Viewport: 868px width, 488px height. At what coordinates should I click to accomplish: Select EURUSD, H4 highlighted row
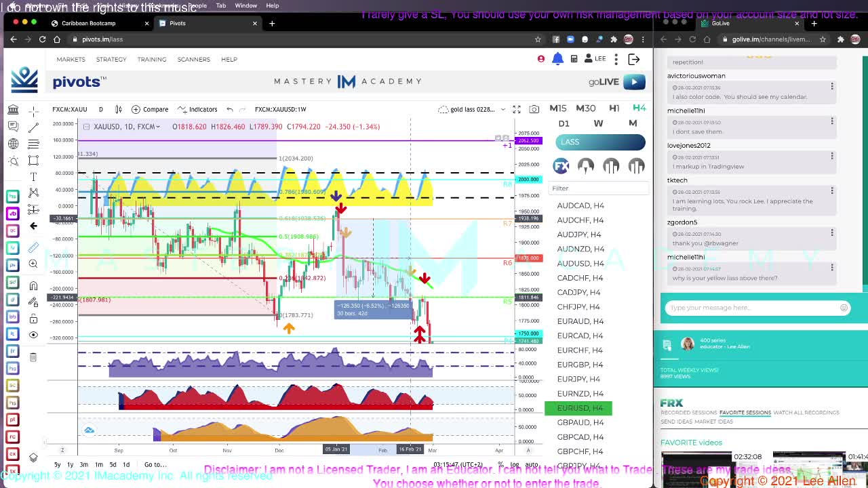point(578,408)
